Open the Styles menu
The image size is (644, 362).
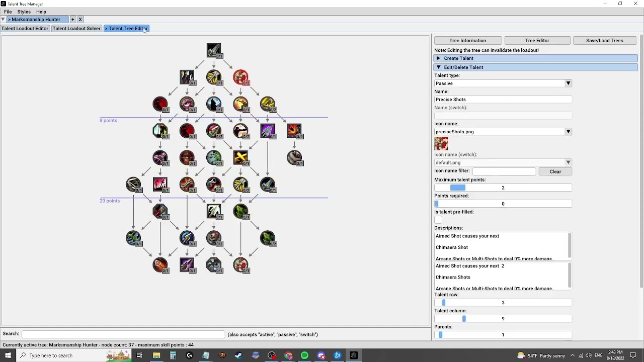[24, 12]
